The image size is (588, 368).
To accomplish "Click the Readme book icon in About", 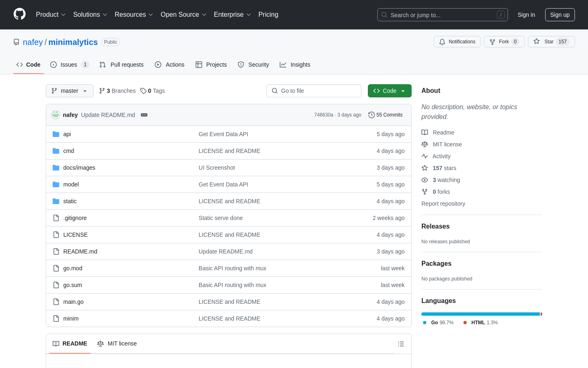I will pos(425,132).
